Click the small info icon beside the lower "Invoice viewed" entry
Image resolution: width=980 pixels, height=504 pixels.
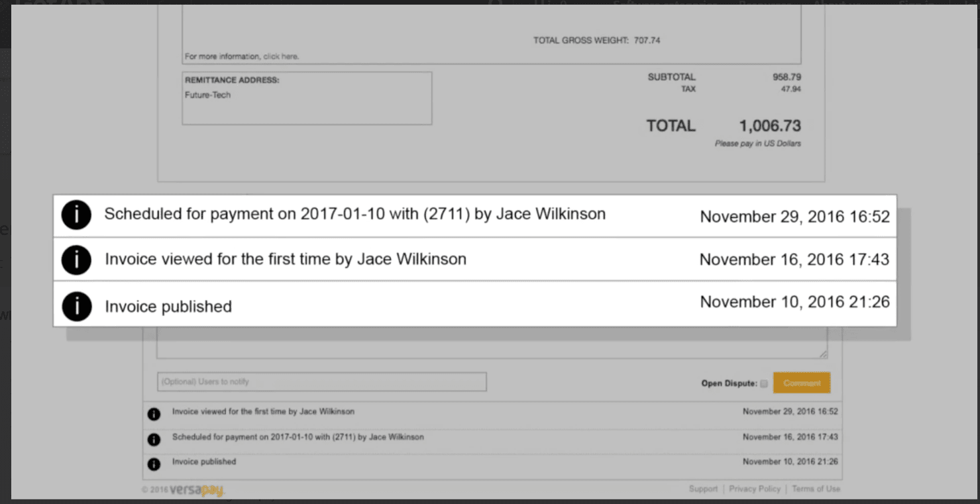point(154,414)
